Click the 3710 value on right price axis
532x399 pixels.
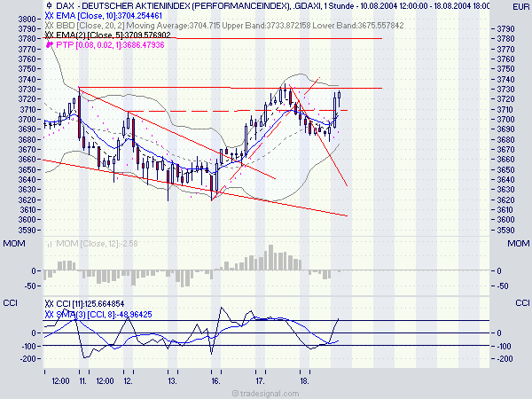pos(506,110)
